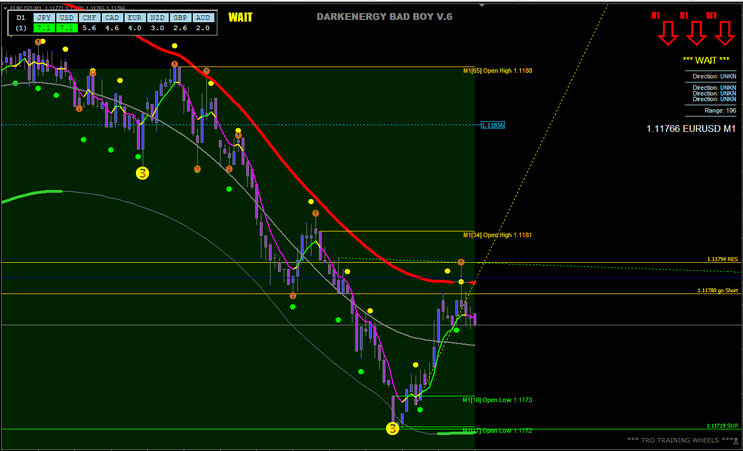743x451 pixels.
Task: Click the EUR strength value 4.0
Action: click(x=135, y=29)
